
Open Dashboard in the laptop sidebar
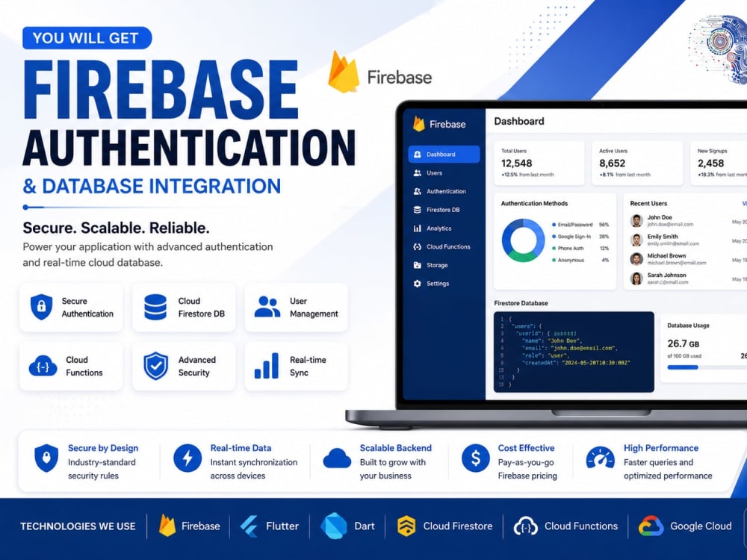point(444,155)
